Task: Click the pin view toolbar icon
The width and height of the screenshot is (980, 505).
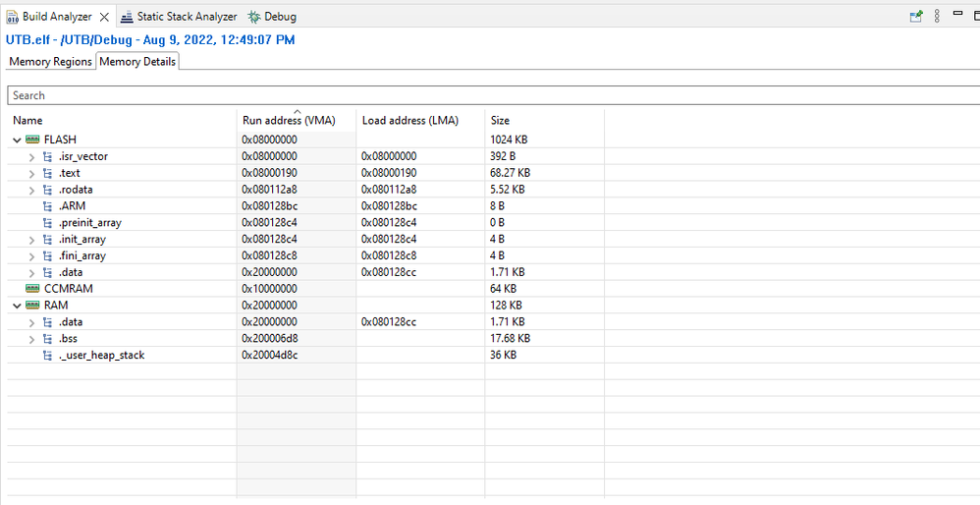Action: tap(916, 17)
